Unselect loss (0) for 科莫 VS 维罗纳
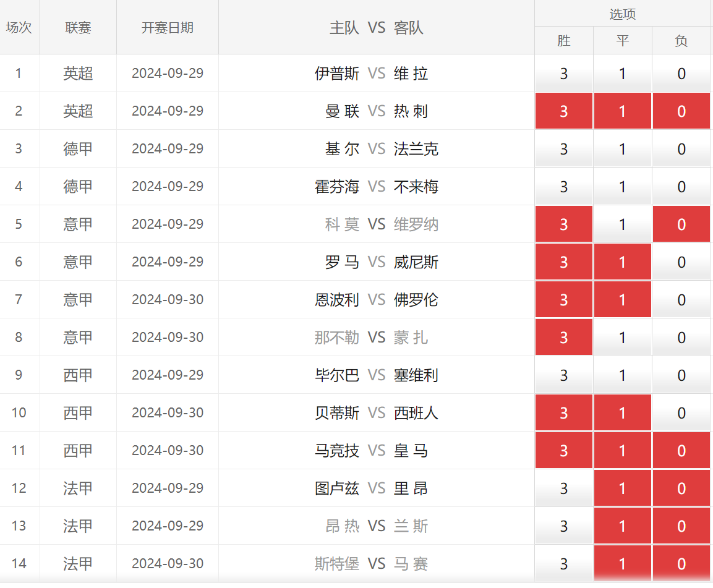 [x=681, y=224]
